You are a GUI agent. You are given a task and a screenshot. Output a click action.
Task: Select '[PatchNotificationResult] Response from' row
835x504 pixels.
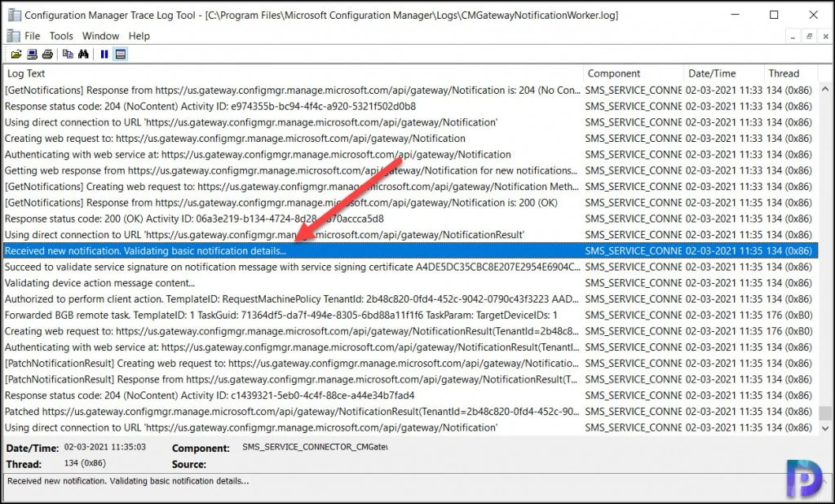(411, 379)
